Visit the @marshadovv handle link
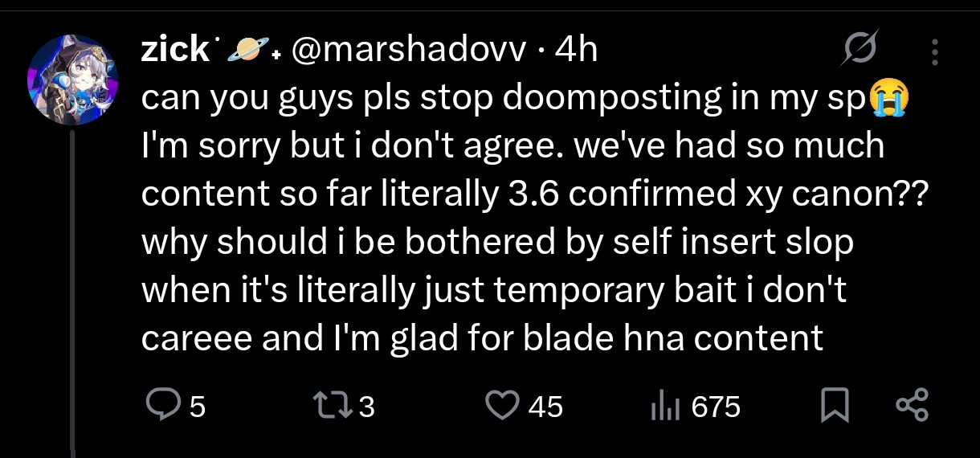 408,51
